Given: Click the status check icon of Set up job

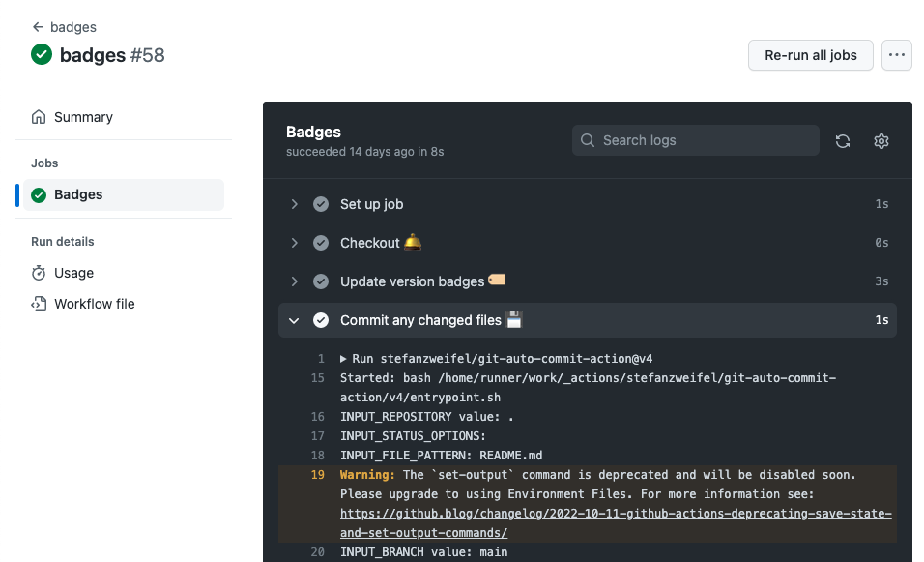Looking at the screenshot, I should pyautogui.click(x=321, y=204).
